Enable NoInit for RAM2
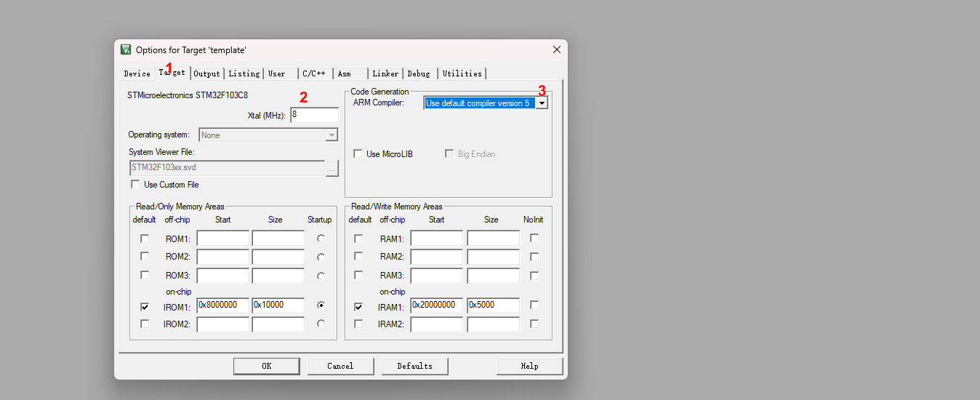The image size is (980, 400). pyautogui.click(x=534, y=257)
